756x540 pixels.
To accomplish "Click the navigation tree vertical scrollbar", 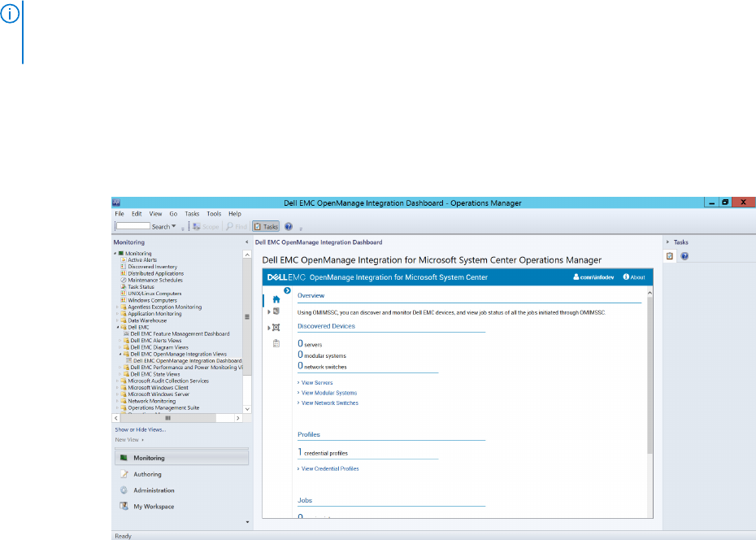I will pos(247,317).
